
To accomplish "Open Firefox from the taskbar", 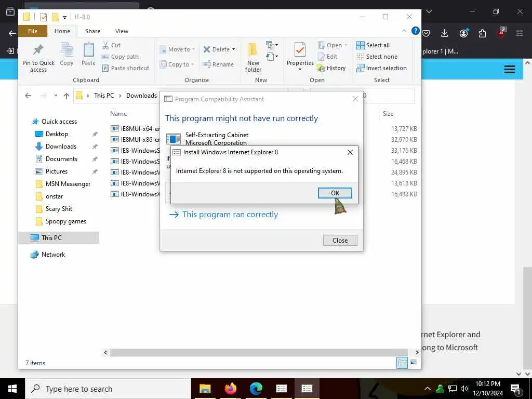I will 230,389.
